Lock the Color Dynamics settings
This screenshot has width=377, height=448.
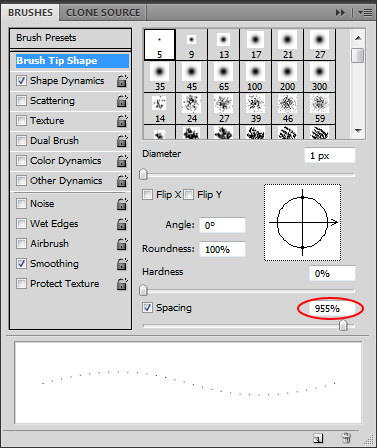pos(122,161)
